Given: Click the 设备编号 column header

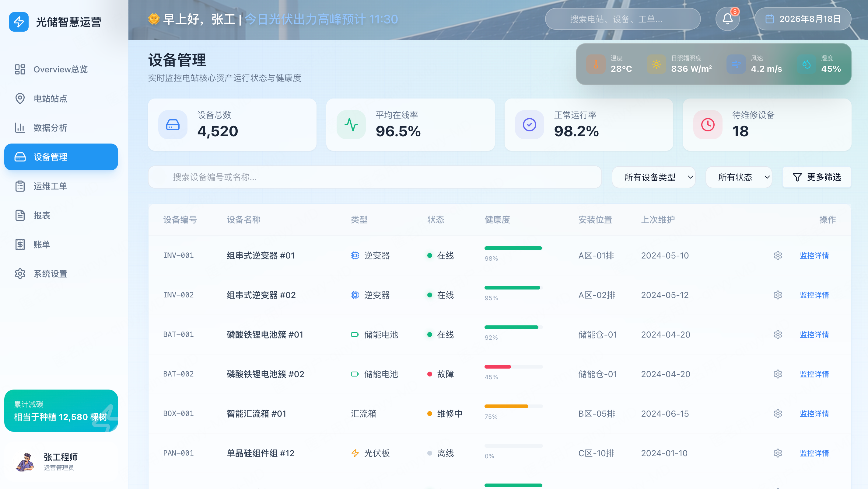Looking at the screenshot, I should (x=180, y=220).
